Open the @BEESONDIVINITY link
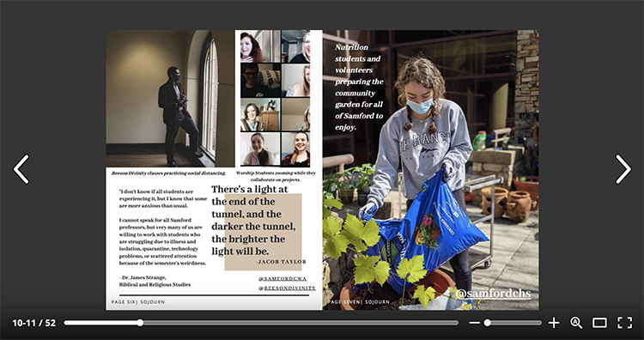 pyautogui.click(x=287, y=288)
